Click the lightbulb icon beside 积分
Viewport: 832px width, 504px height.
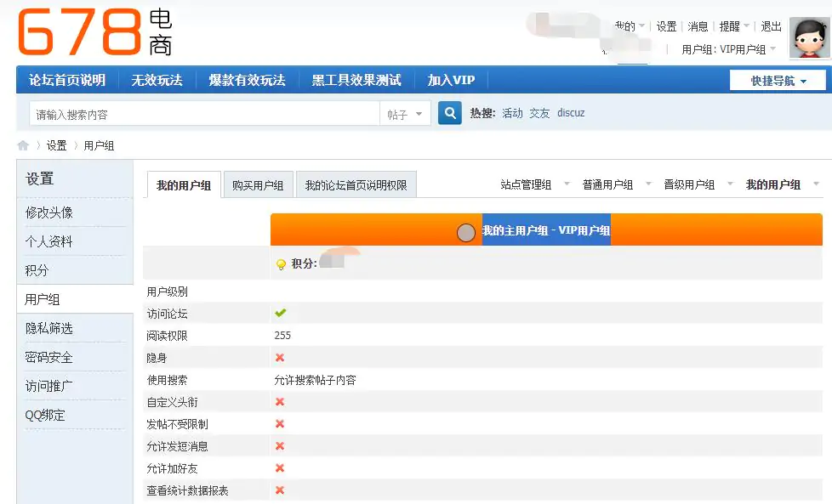[281, 264]
